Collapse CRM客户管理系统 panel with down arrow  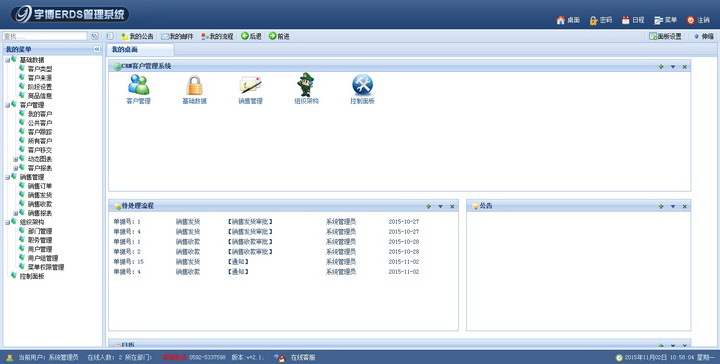673,67
